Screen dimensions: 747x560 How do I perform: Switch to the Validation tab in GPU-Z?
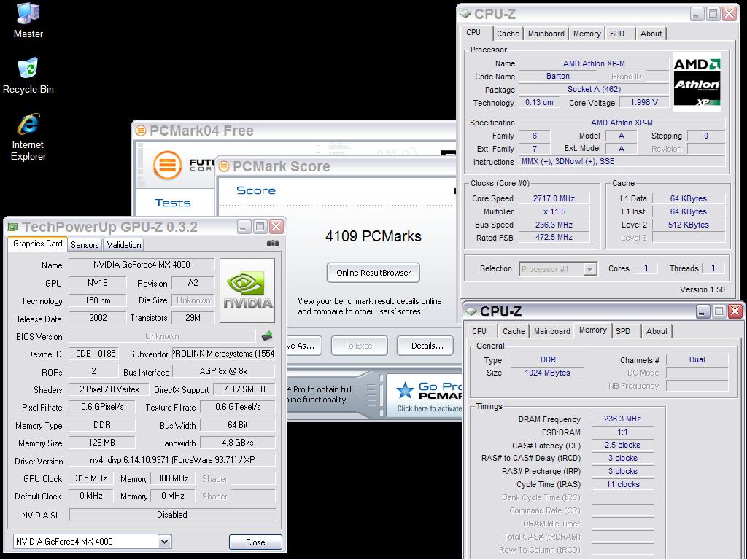tap(124, 245)
